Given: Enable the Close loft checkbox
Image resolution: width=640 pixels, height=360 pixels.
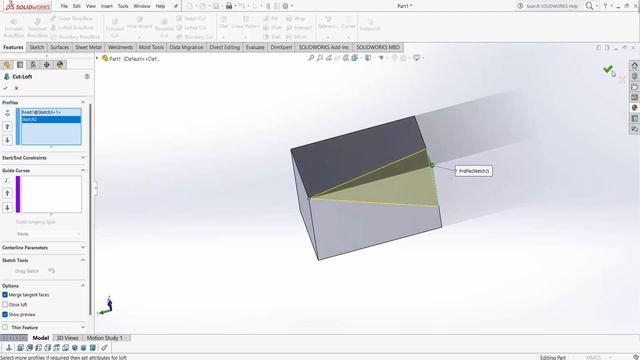Looking at the screenshot, I should tap(5, 304).
